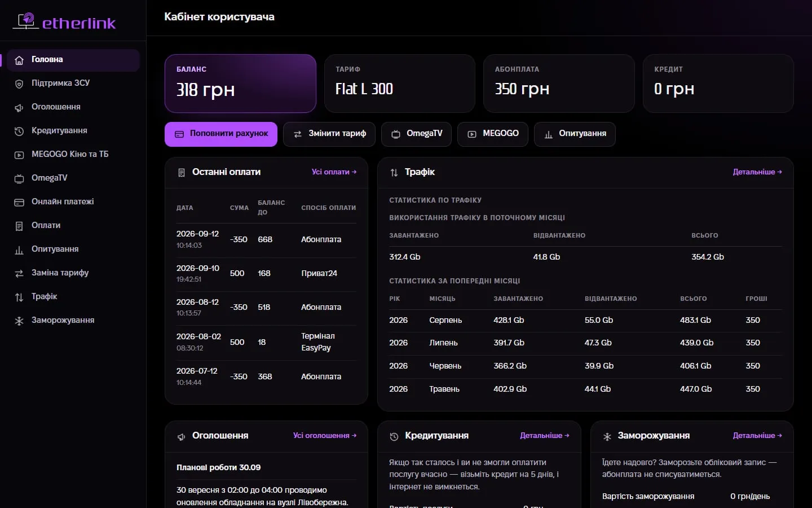The height and width of the screenshot is (508, 812).
Task: Click payment method cell Приват24
Action: [x=319, y=274]
